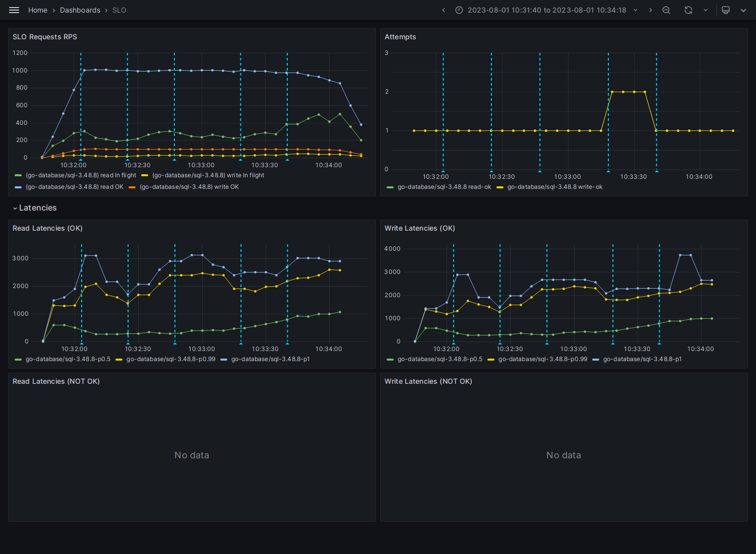
Task: Click annotation marker near 10:33:30 in Attempts chart
Action: pyautogui.click(x=608, y=171)
